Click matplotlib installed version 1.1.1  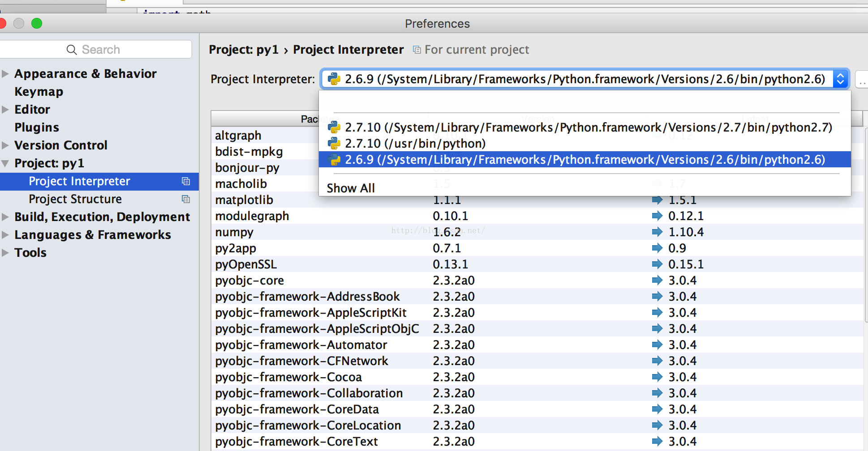[x=447, y=200]
